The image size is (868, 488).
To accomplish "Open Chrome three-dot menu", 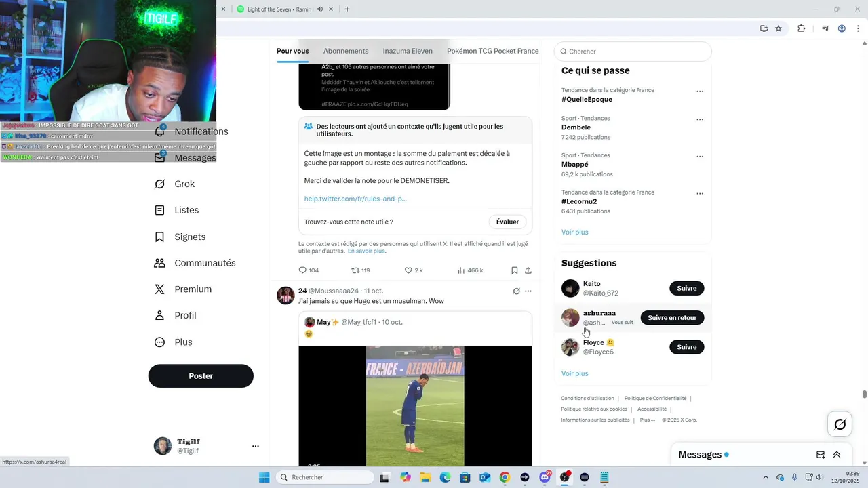I will [858, 28].
